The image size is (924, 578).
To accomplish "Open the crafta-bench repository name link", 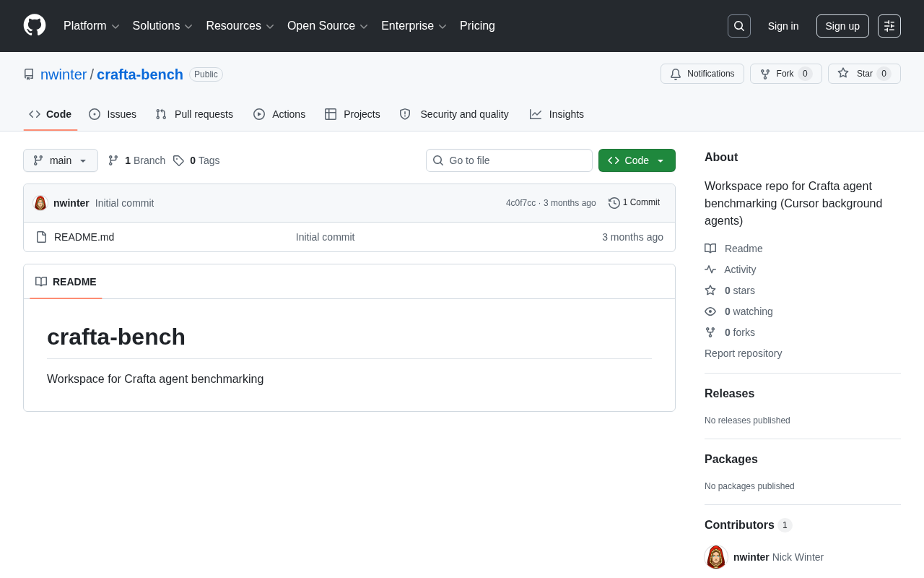I will (x=140, y=74).
